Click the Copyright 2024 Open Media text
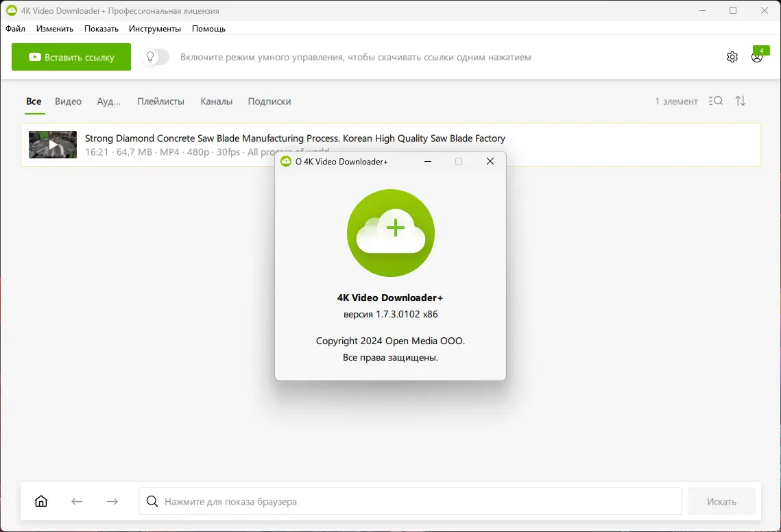The image size is (781, 532). (391, 341)
